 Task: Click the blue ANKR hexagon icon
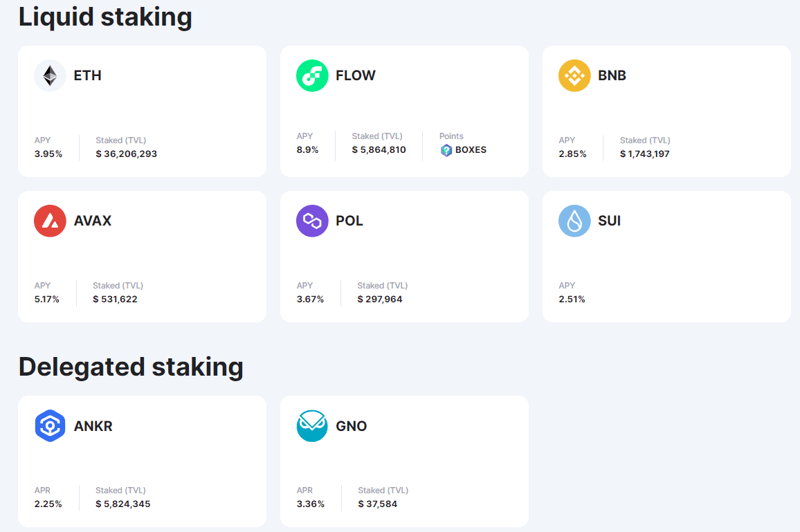[x=50, y=426]
